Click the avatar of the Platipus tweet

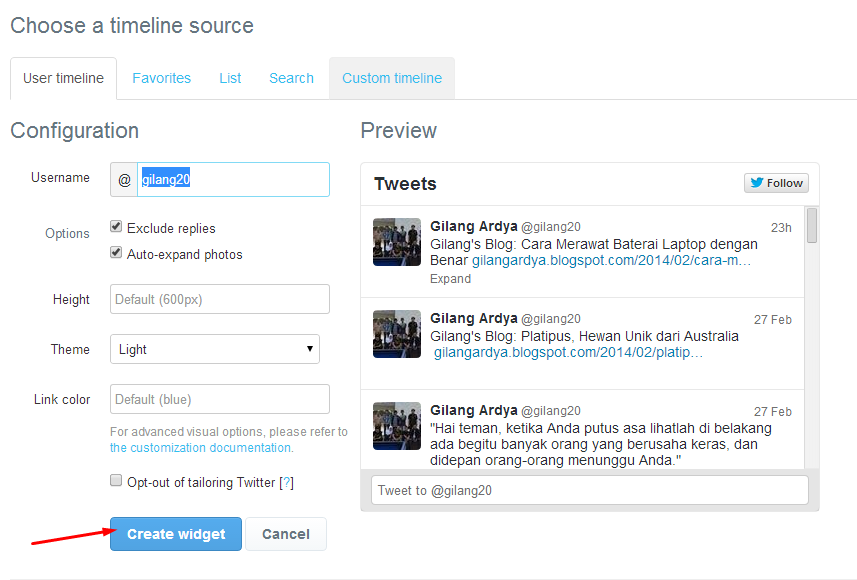(397, 334)
